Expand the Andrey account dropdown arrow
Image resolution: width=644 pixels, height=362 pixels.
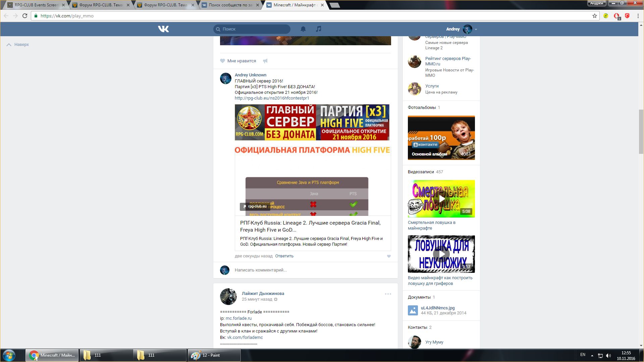pyautogui.click(x=476, y=29)
